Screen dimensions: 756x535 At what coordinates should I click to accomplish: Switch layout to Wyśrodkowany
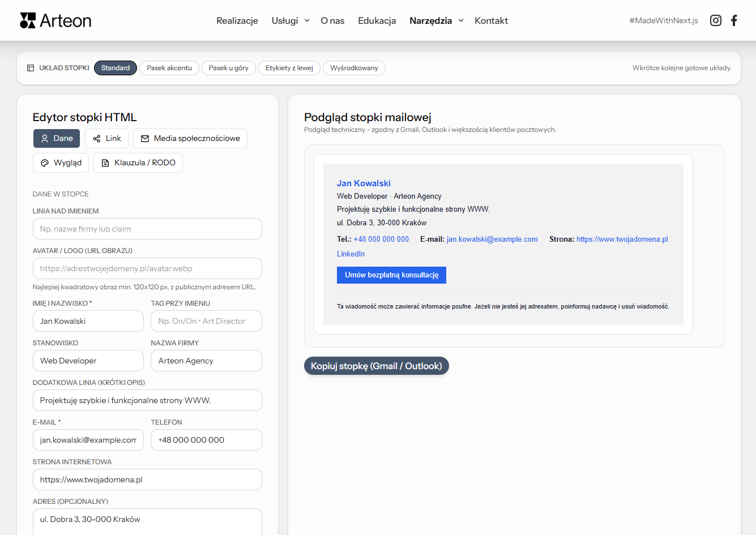(354, 67)
